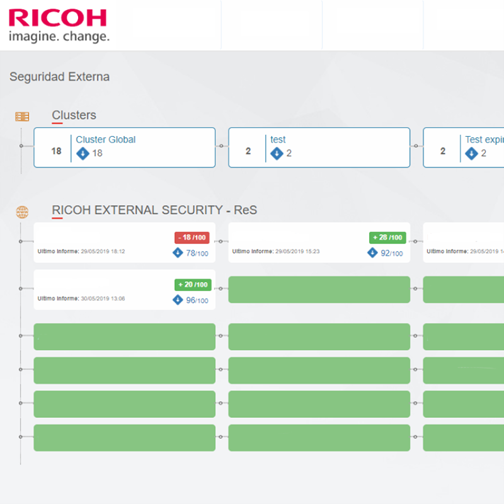Open the card with the 78/100 score
The width and height of the screenshot is (504, 504).
pyautogui.click(x=124, y=243)
